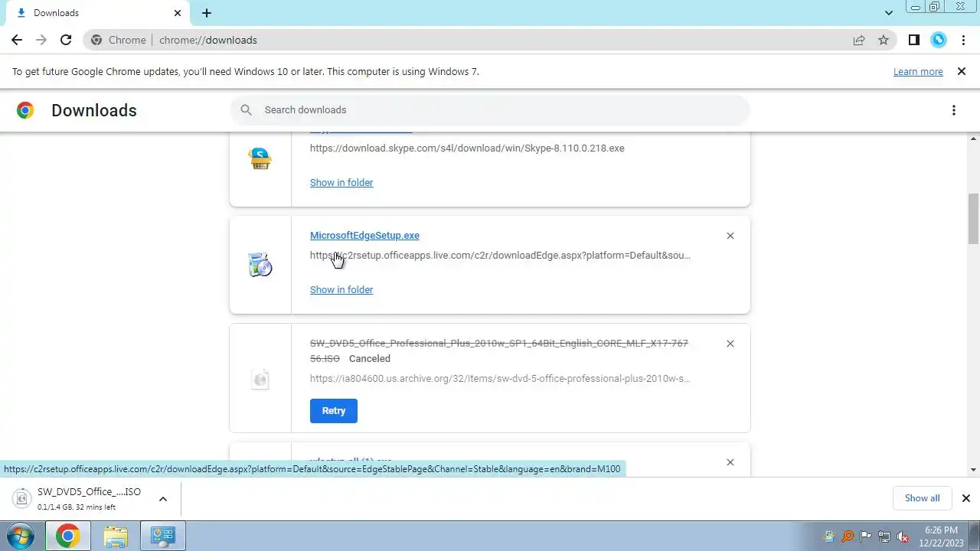This screenshot has width=980, height=551.
Task: Open MicrosoftEdgeSetup.exe file link
Action: click(364, 236)
